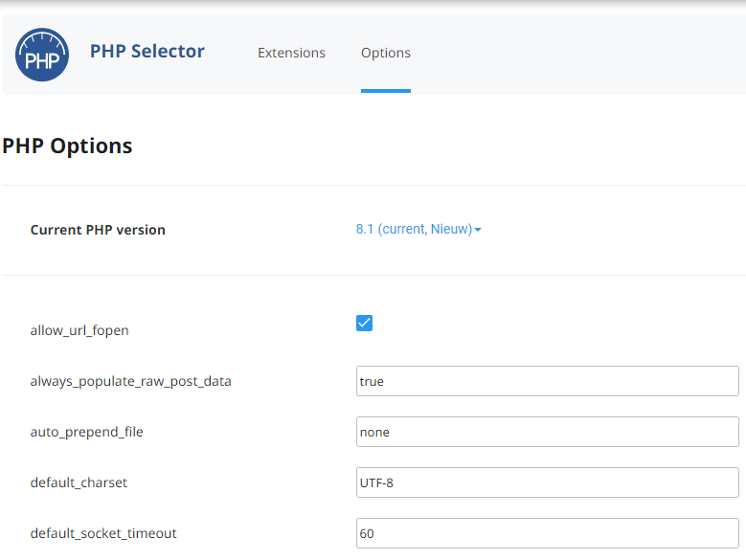
Task: Open the 8.1 (current, Nieuw) version dropdown
Action: [x=414, y=230]
